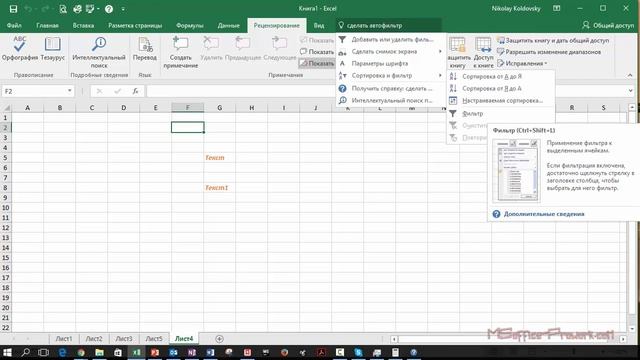Open the Customize Quick Access Toolbar arrow
Viewport: 640px width, 360px height.
pos(123,9)
